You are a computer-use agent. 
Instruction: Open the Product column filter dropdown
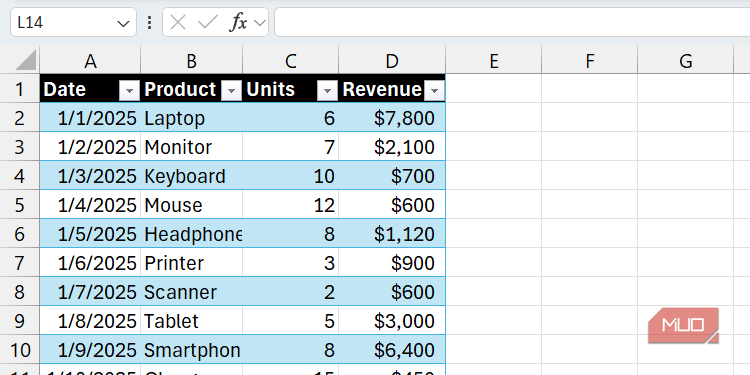[x=232, y=90]
